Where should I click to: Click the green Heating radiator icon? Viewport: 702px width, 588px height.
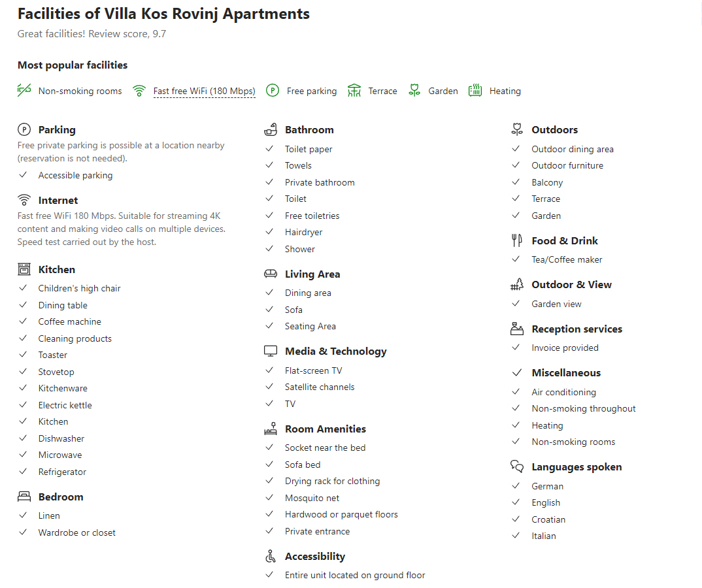point(475,90)
